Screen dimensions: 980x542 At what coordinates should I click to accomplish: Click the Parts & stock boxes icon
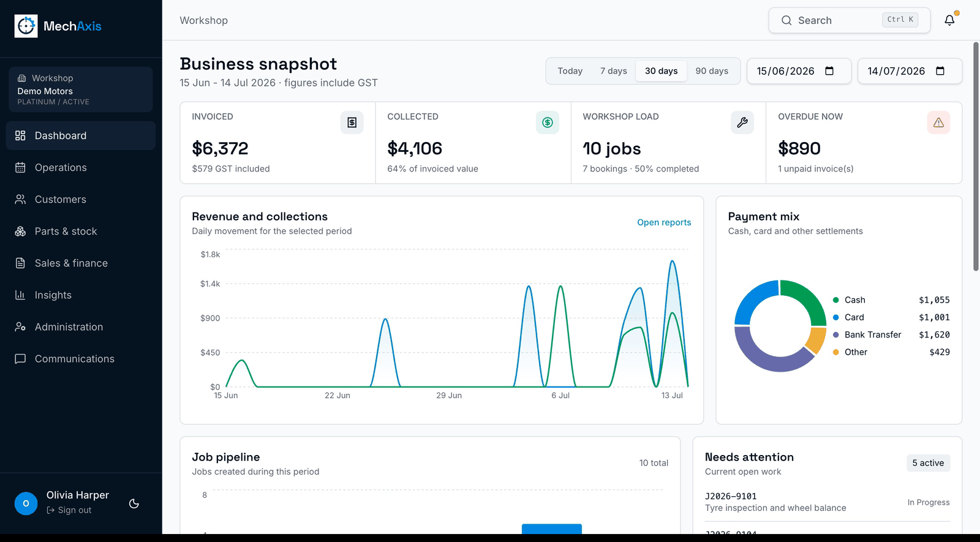coord(20,231)
